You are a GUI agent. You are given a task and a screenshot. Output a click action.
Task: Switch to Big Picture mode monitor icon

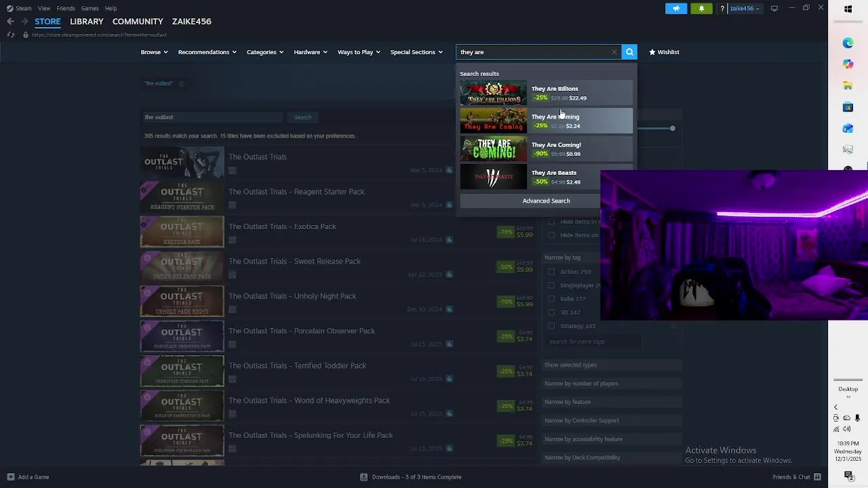[x=774, y=8]
